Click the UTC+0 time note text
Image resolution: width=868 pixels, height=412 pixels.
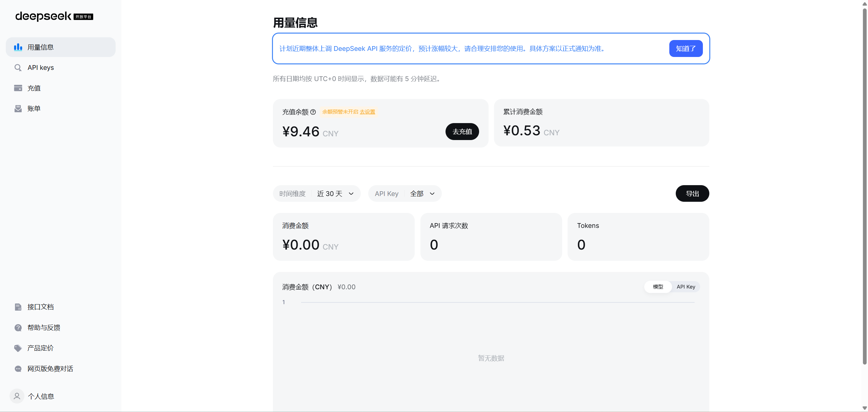tap(358, 79)
